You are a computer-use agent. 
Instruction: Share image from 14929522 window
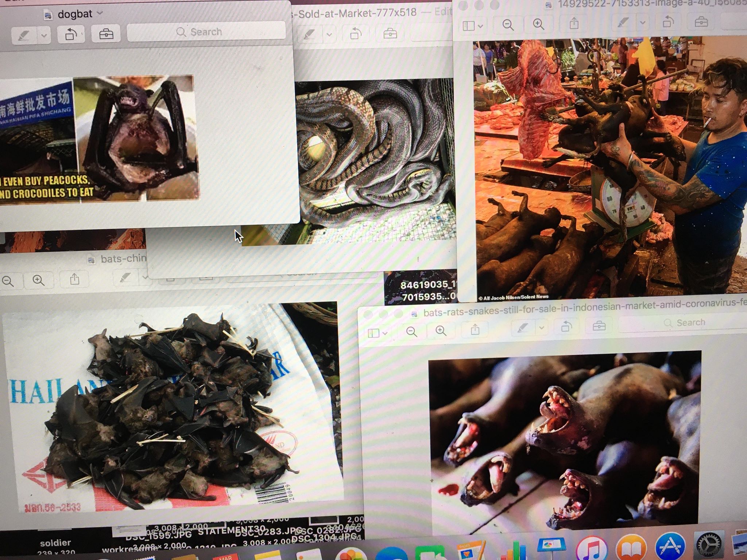click(574, 24)
